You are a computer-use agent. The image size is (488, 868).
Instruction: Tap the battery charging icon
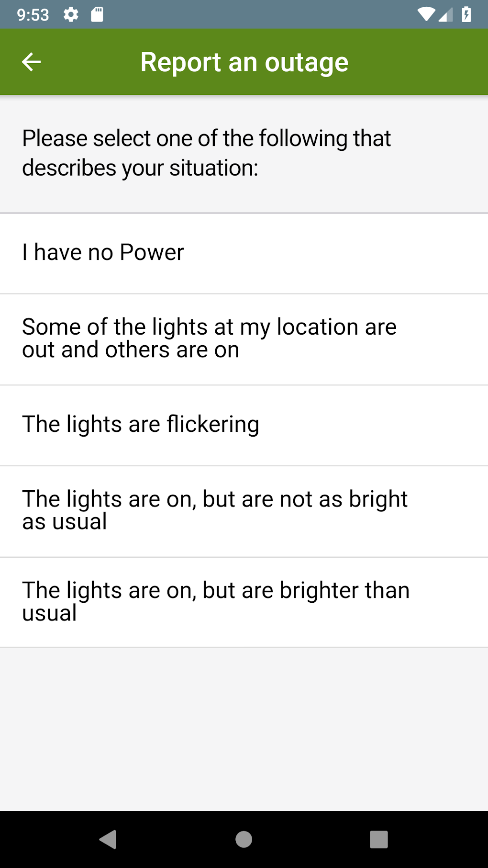[x=466, y=15]
